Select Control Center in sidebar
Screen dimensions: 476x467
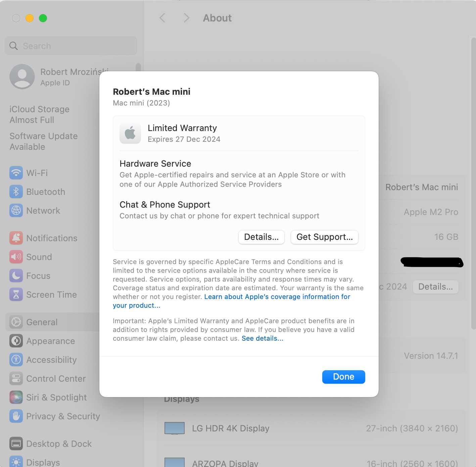pos(56,379)
